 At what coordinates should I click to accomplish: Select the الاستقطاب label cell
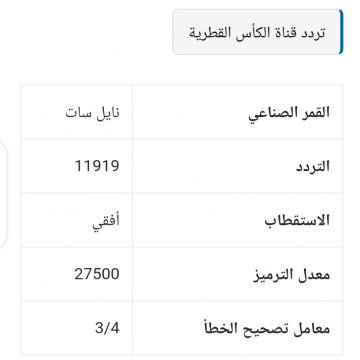pos(238,220)
